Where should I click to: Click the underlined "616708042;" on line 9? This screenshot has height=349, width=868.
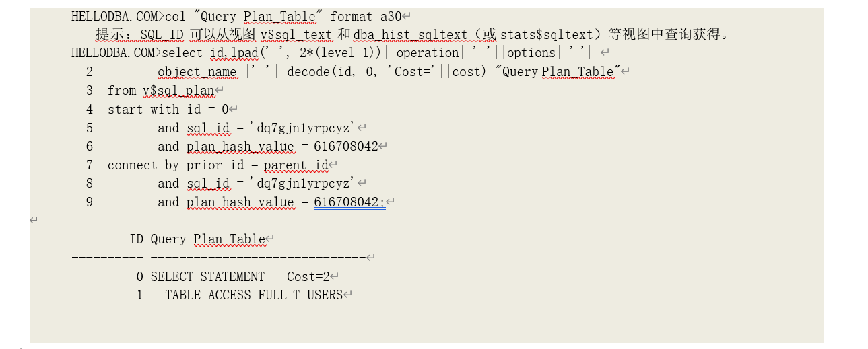coord(349,202)
